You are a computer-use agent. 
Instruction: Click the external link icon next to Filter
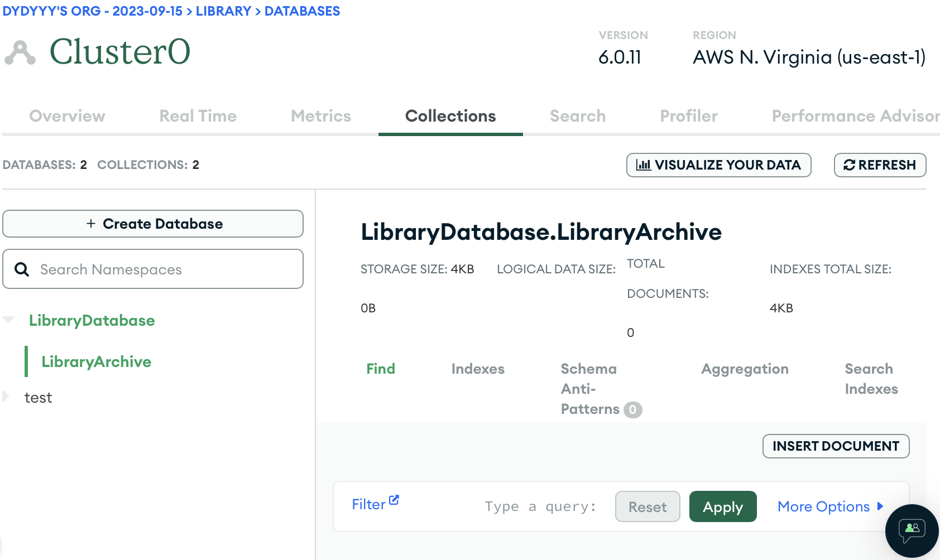394,500
